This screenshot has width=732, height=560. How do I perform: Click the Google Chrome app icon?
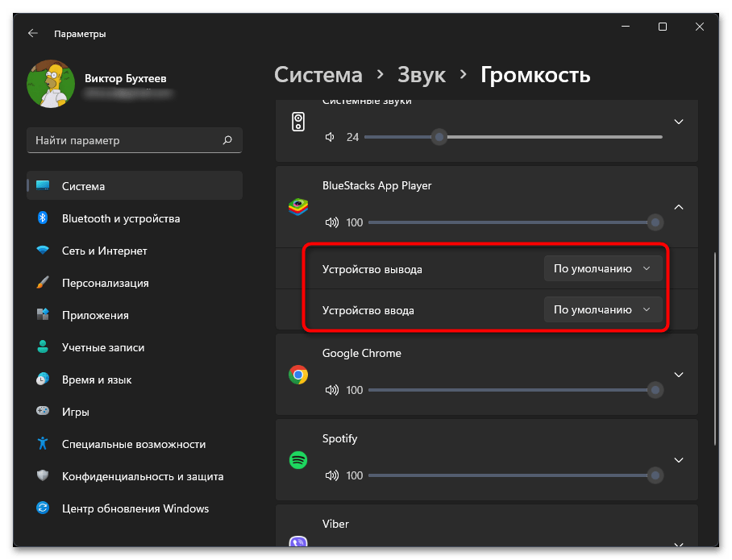[298, 375]
